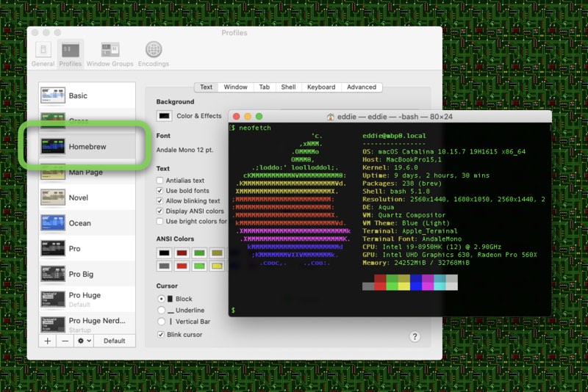This screenshot has width=588, height=392.
Task: Select the Pro Huge Nerd profile
Action: click(87, 324)
